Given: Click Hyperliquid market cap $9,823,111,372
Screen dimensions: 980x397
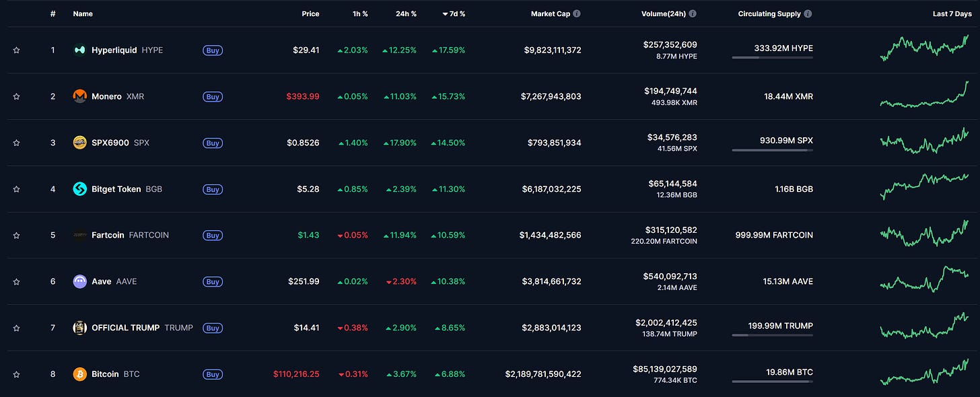Looking at the screenshot, I should tap(551, 50).
